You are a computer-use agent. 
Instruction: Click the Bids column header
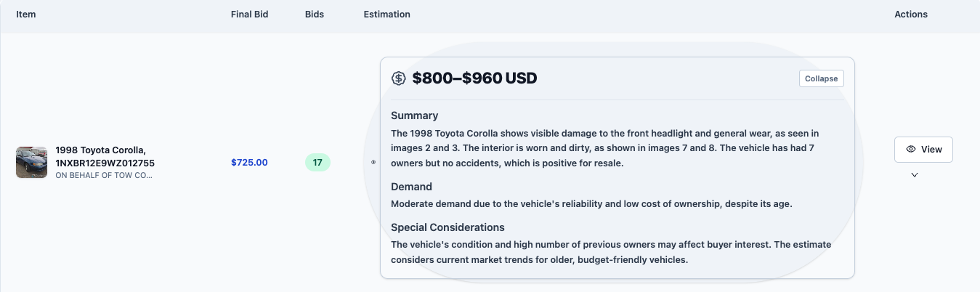click(315, 15)
